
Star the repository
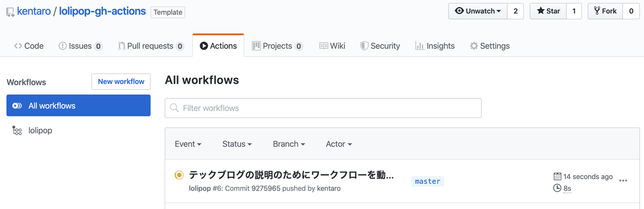point(548,11)
